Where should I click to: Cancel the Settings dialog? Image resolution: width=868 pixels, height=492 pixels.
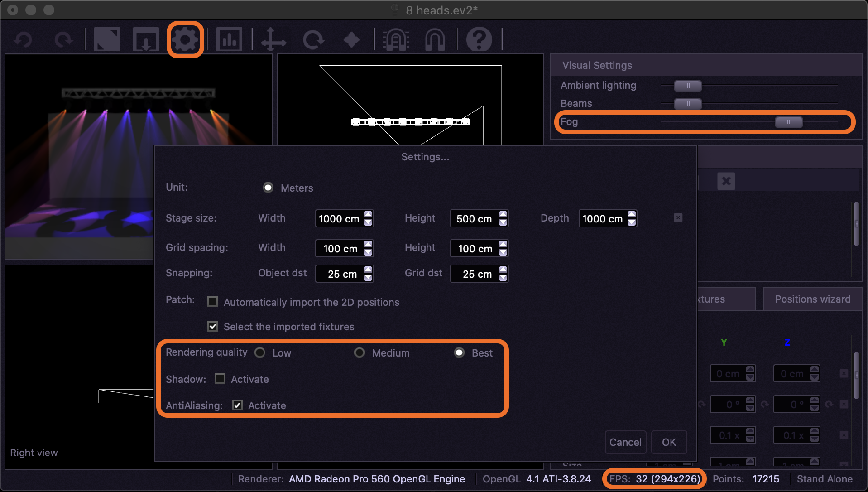[625, 442]
